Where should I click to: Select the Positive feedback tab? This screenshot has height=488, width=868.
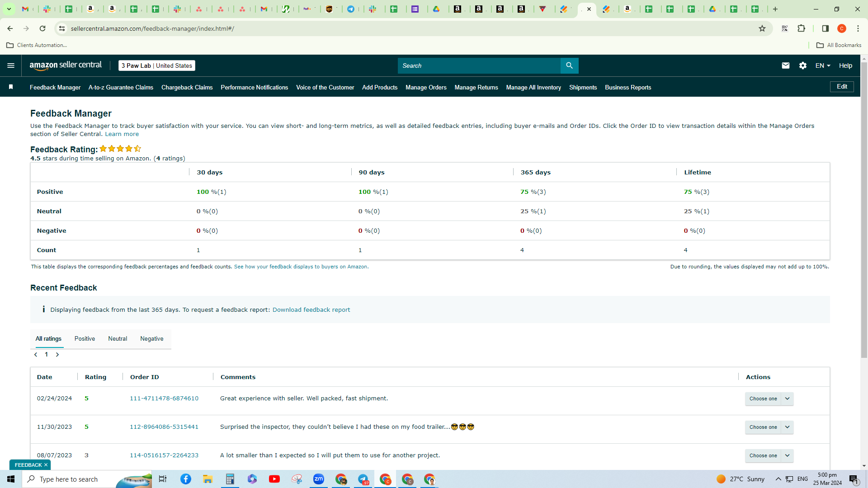pyautogui.click(x=85, y=339)
